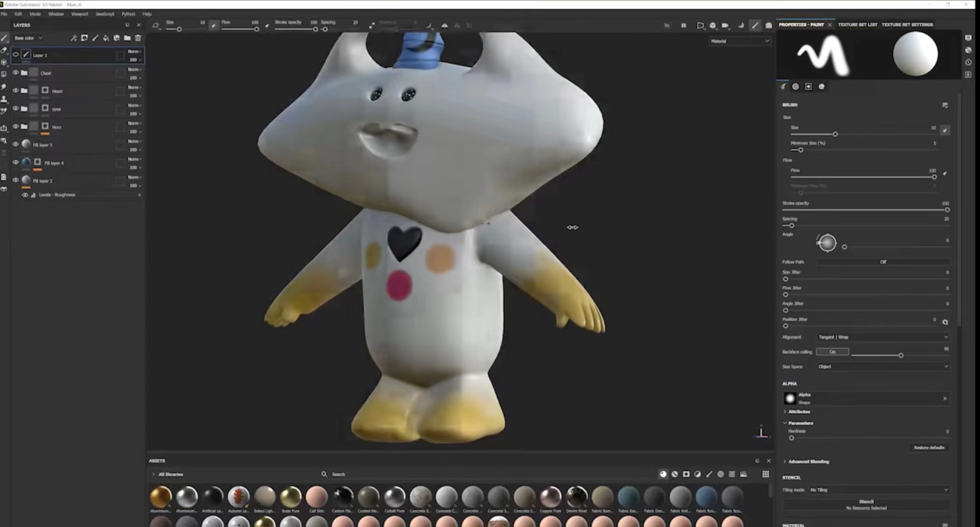Select the Material picker tool in left toolbar

pyautogui.click(x=4, y=111)
